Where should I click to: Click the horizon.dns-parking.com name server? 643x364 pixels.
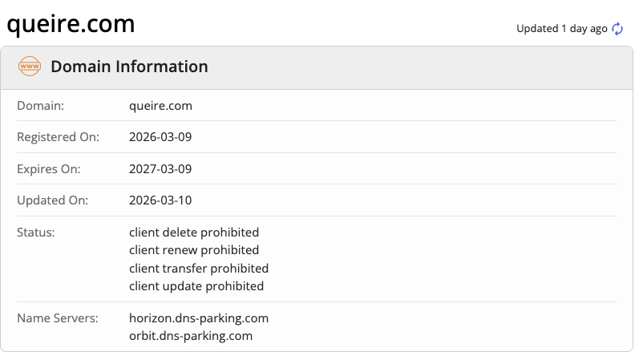pos(199,318)
